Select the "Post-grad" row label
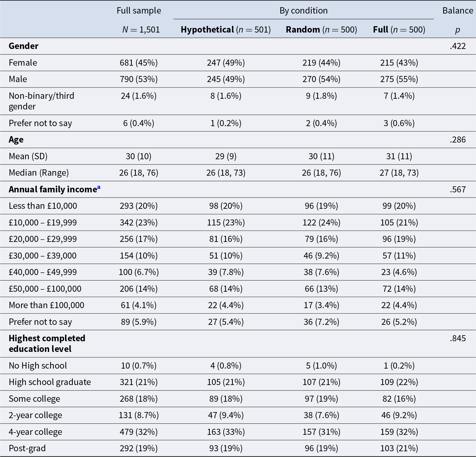 (27, 448)
